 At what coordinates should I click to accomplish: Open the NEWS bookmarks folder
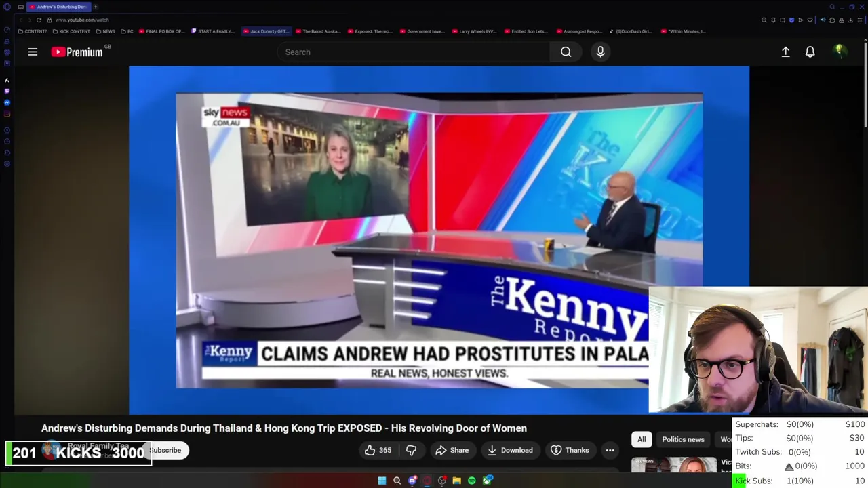coord(105,31)
